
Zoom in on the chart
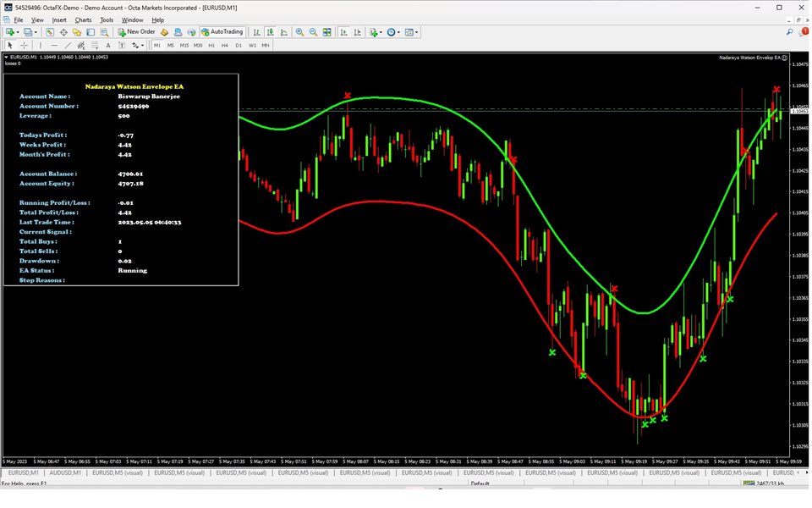tap(299, 32)
